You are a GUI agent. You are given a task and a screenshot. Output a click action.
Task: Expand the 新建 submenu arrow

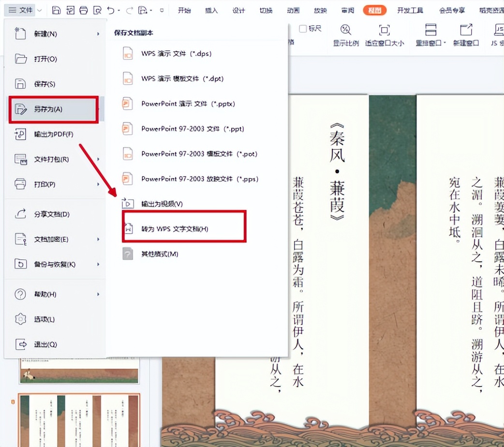(98, 34)
